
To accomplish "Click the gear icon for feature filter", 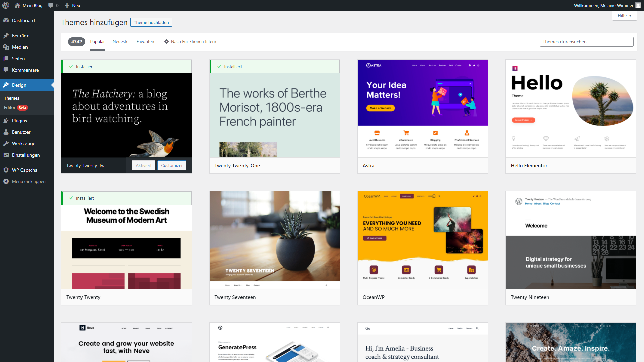I will click(x=166, y=42).
